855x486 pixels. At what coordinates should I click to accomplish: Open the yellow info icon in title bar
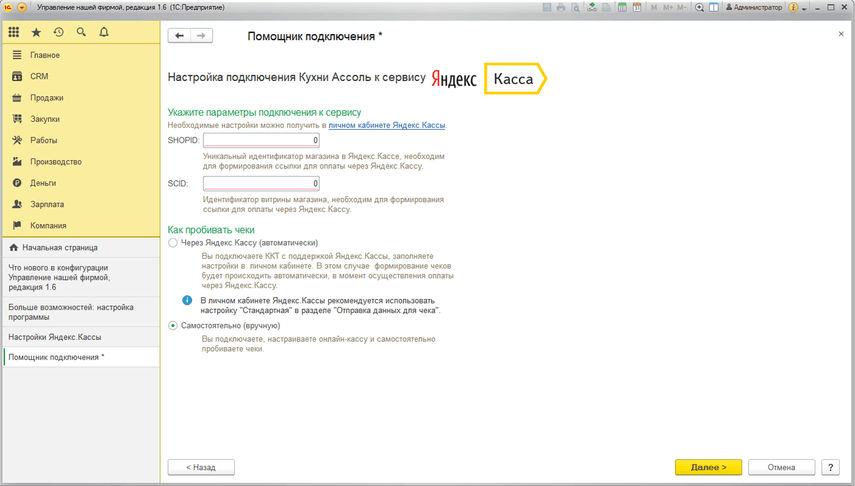pos(793,8)
